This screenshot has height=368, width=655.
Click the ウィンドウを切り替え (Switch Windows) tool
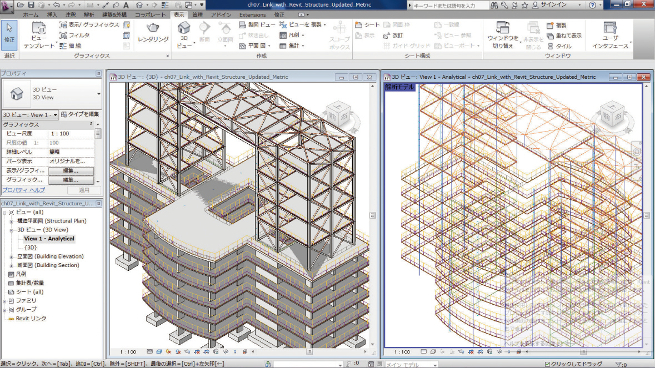(x=503, y=35)
